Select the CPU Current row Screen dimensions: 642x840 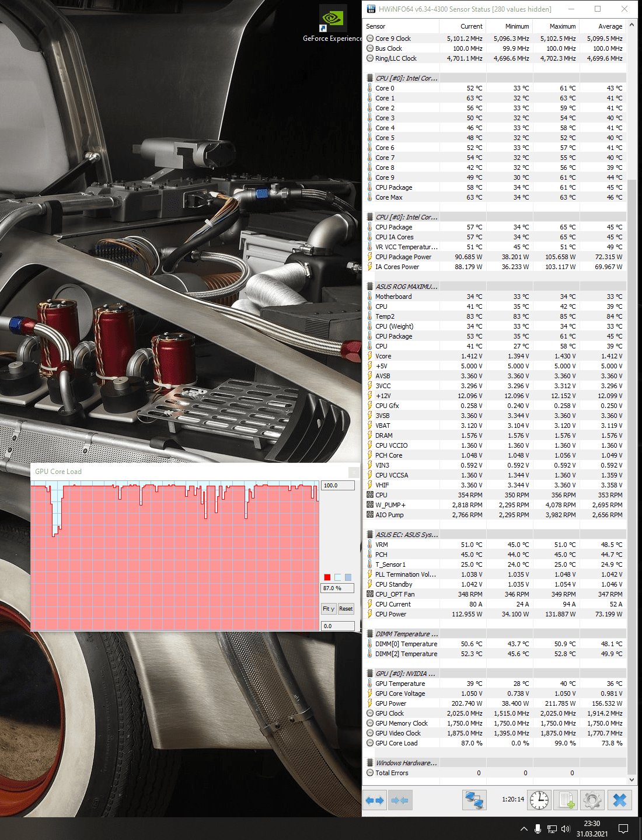pyautogui.click(x=494, y=604)
